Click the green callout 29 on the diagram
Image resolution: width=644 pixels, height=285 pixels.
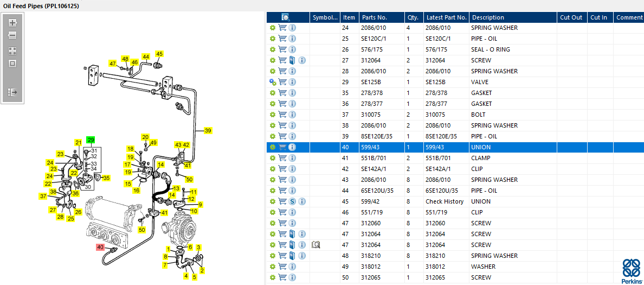click(91, 140)
